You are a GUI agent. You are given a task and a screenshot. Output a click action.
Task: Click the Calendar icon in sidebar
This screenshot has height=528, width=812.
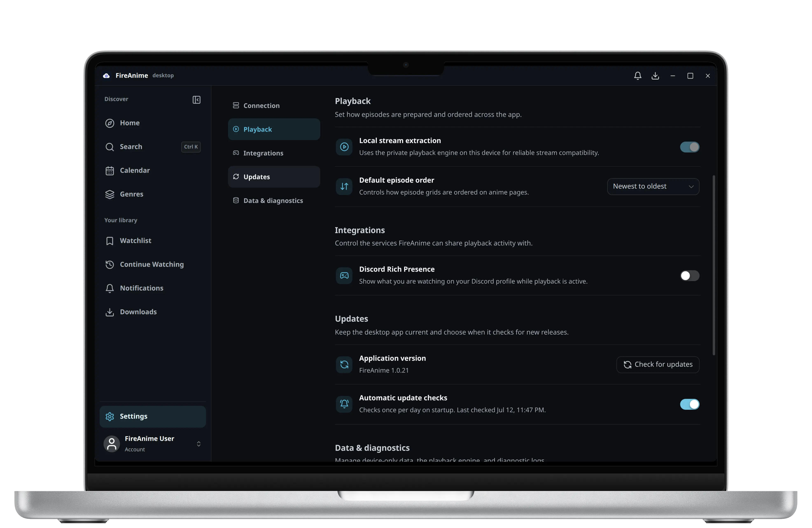(x=110, y=171)
